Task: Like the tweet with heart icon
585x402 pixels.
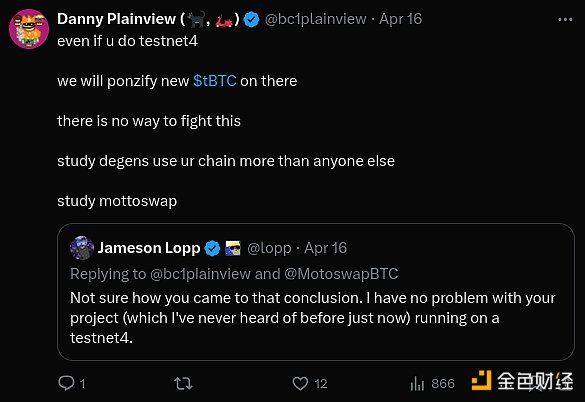Action: click(x=300, y=383)
